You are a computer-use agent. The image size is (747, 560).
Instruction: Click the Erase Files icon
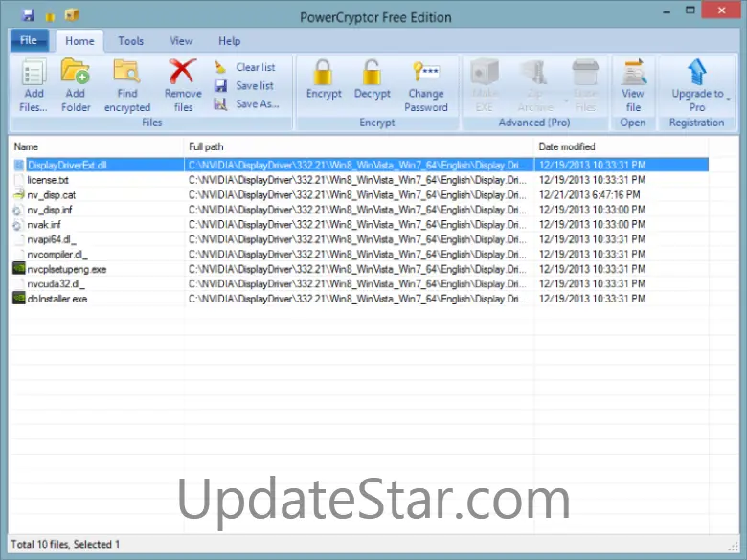[585, 72]
